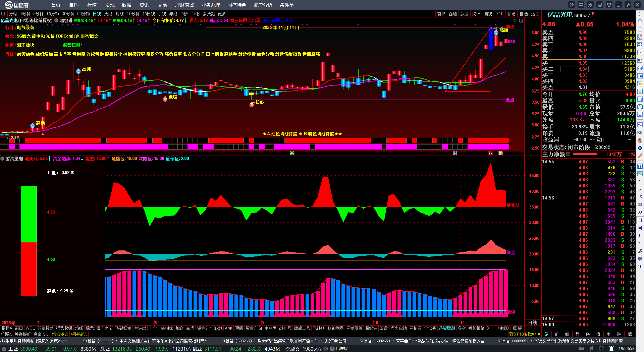
Task: Open the tree structure icon in right sidebar
Action: coord(640,84)
